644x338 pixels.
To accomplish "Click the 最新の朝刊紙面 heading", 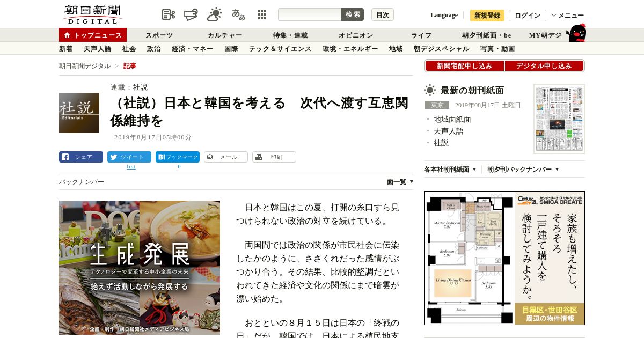I will [472, 90].
